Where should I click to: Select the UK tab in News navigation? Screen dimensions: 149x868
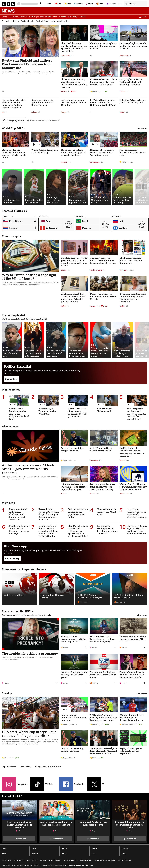coord(10,17)
